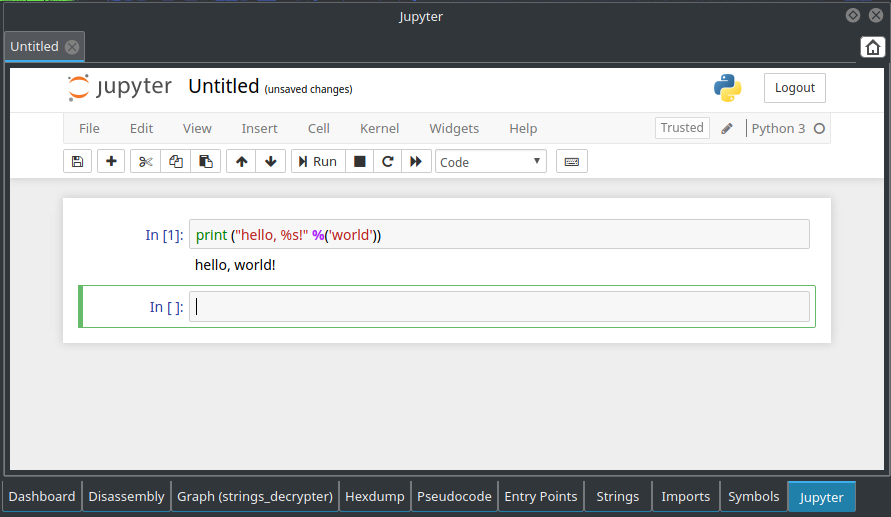Insert a cell below with plus icon
This screenshot has height=517, width=891.
tap(111, 161)
